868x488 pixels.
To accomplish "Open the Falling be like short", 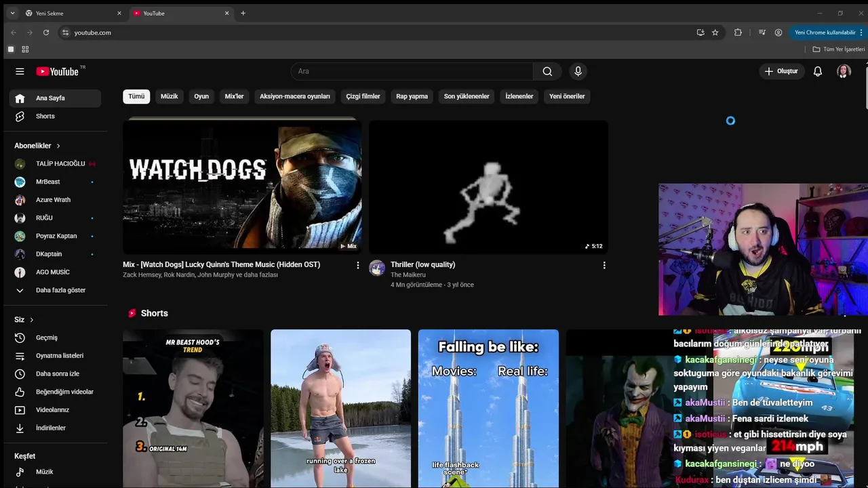I will click(488, 409).
